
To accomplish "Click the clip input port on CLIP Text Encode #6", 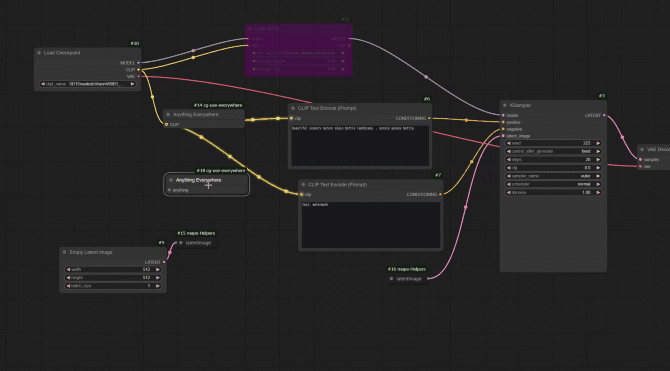I will 291,118.
